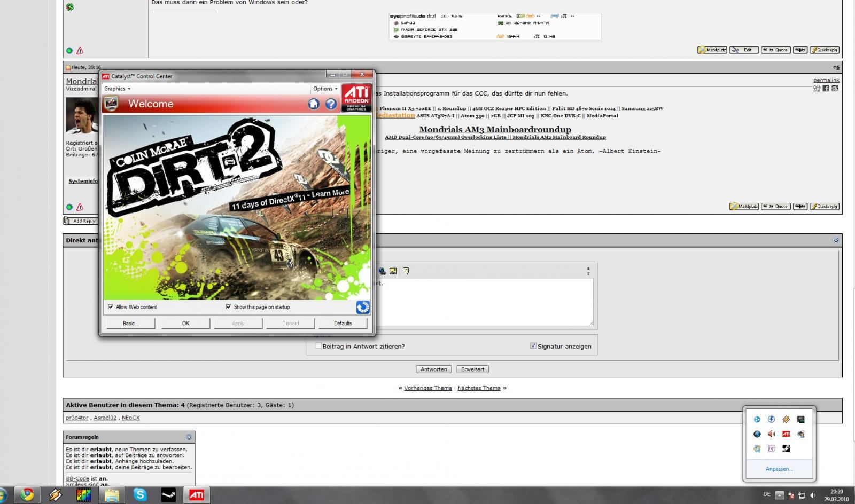The width and height of the screenshot is (855, 504).
Task: Click the Steam icon in tray overflow popup
Action: pos(786,448)
